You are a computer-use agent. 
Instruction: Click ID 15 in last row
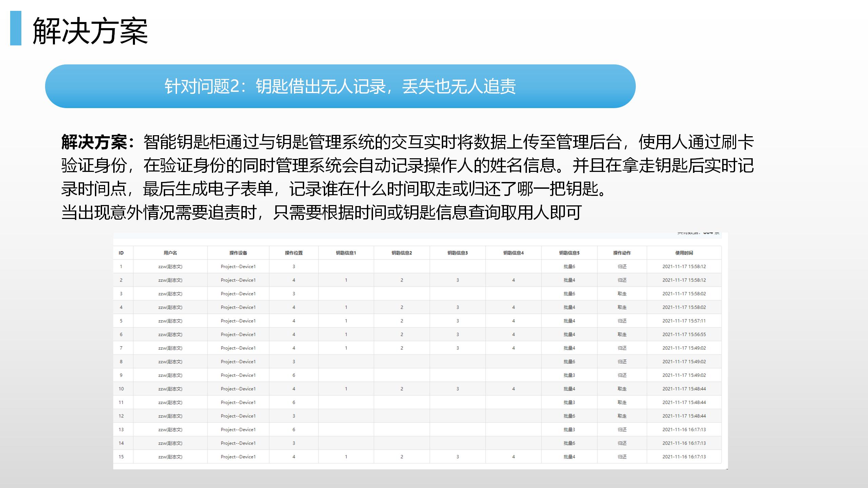click(x=121, y=457)
